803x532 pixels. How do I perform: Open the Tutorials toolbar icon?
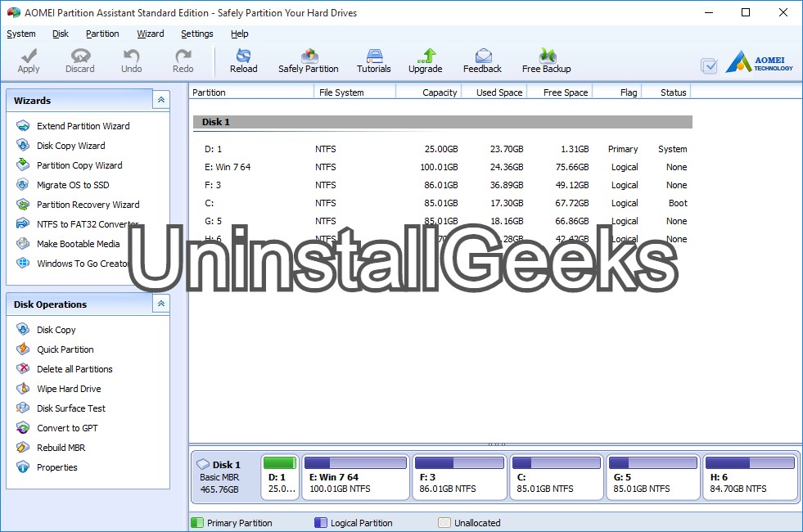(x=374, y=56)
